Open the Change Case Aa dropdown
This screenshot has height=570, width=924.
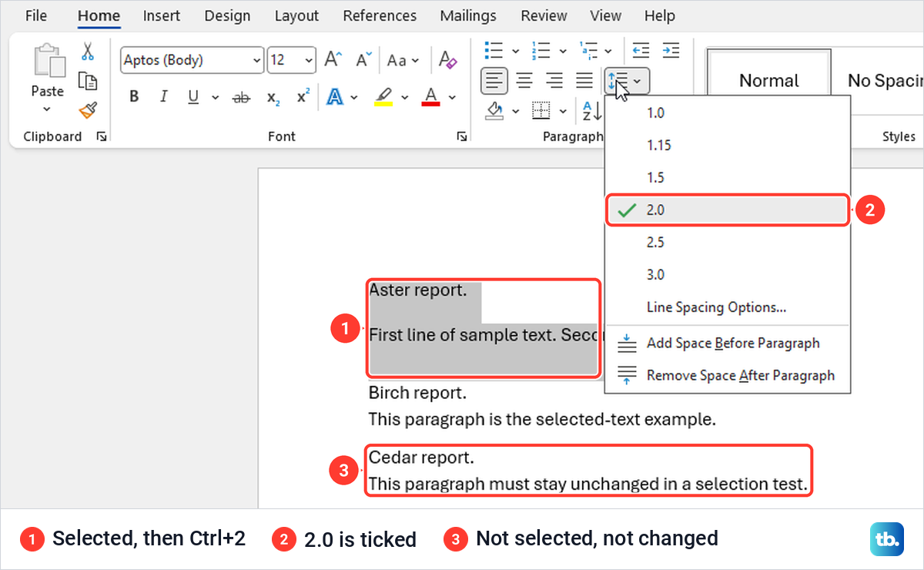(x=403, y=60)
